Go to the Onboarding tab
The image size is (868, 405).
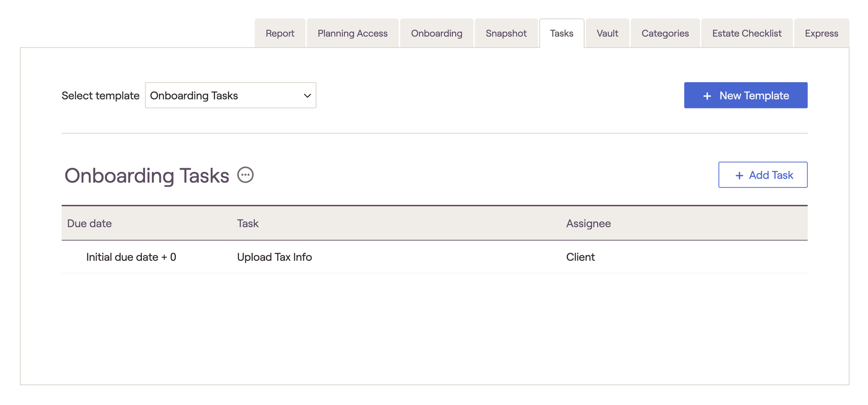click(436, 33)
